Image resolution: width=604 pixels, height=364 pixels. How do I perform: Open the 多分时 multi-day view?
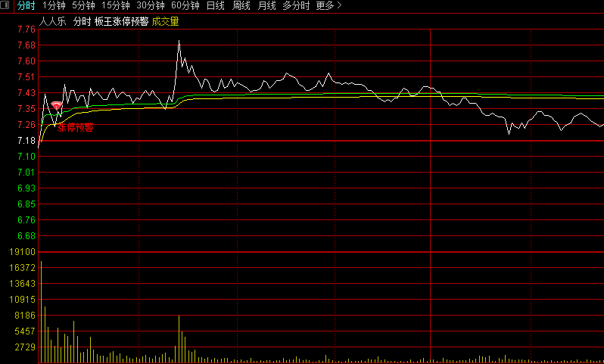pos(296,5)
